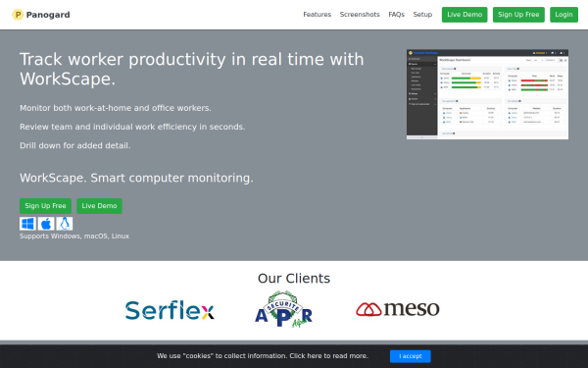This screenshot has height=368, width=588.
Task: Click the header Sign Up Free button
Action: [518, 15]
